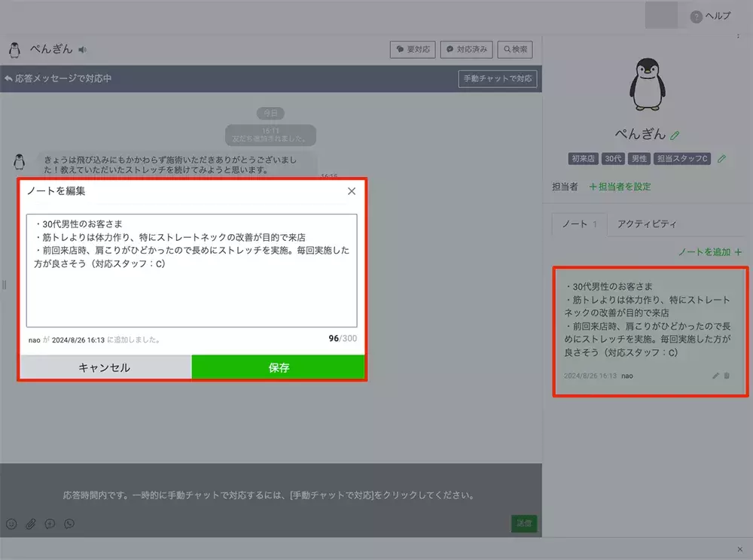Click the paperclip attachment icon
Screen dimensions: 753x560
[31, 524]
